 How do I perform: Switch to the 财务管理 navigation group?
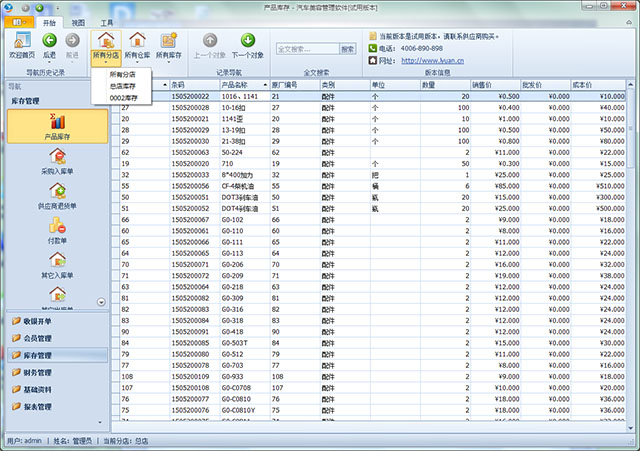click(x=58, y=373)
